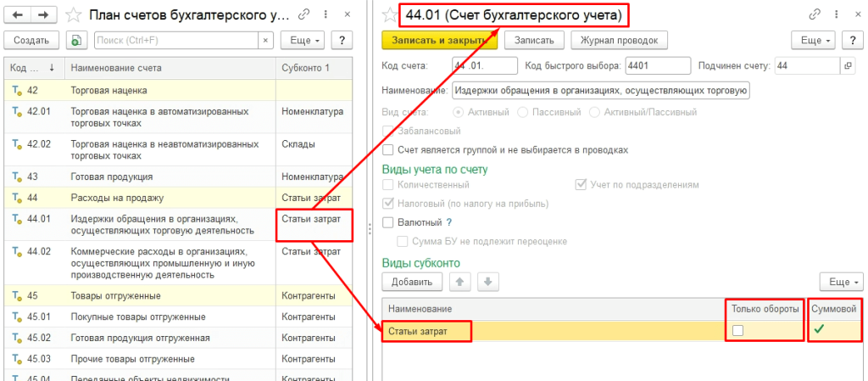This screenshot has width=868, height=381.
Task: Add chart of accounts list to favorites star
Action: click(74, 15)
